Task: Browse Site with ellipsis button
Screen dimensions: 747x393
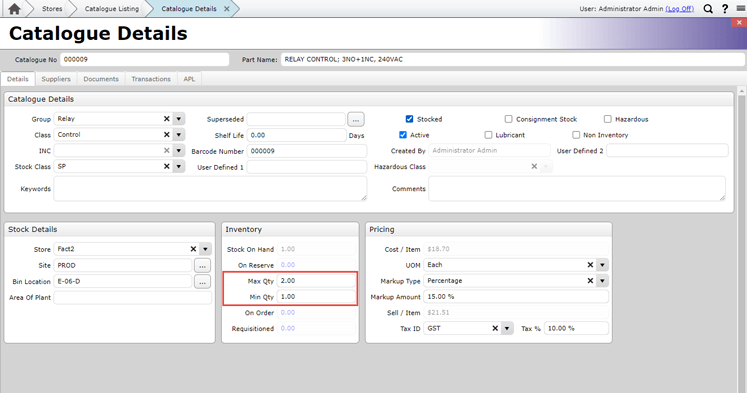Action: (x=202, y=265)
